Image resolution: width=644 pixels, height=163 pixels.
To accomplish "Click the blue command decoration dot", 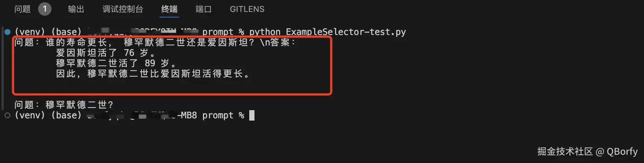I will 7,32.
